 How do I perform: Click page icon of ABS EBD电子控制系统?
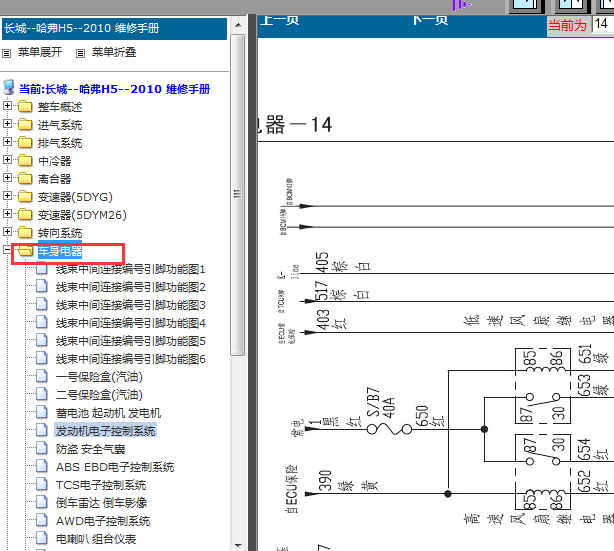click(42, 466)
